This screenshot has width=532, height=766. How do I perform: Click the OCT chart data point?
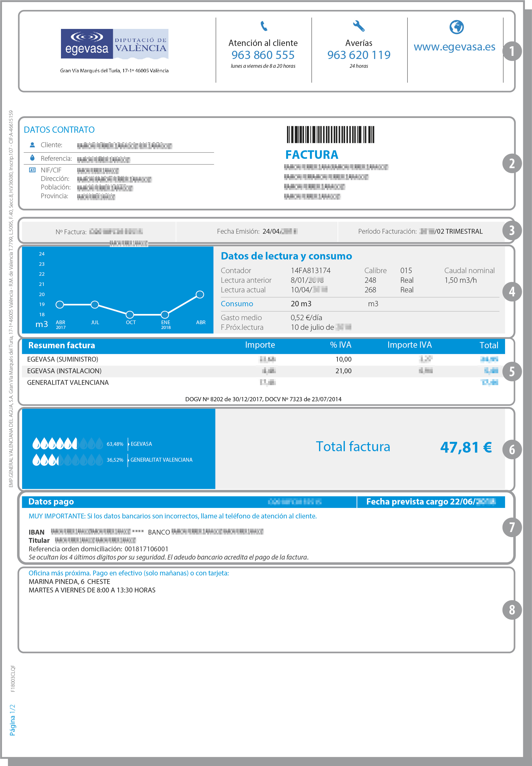tap(130, 314)
